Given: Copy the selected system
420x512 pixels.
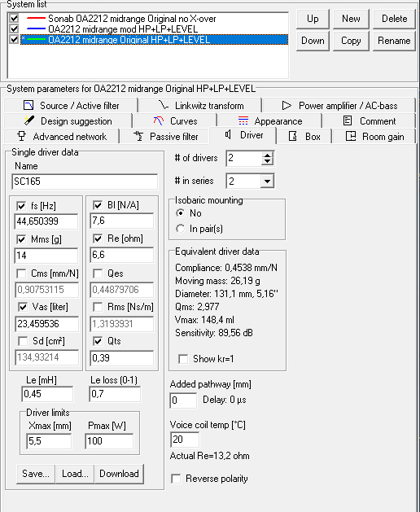Looking at the screenshot, I should (351, 41).
